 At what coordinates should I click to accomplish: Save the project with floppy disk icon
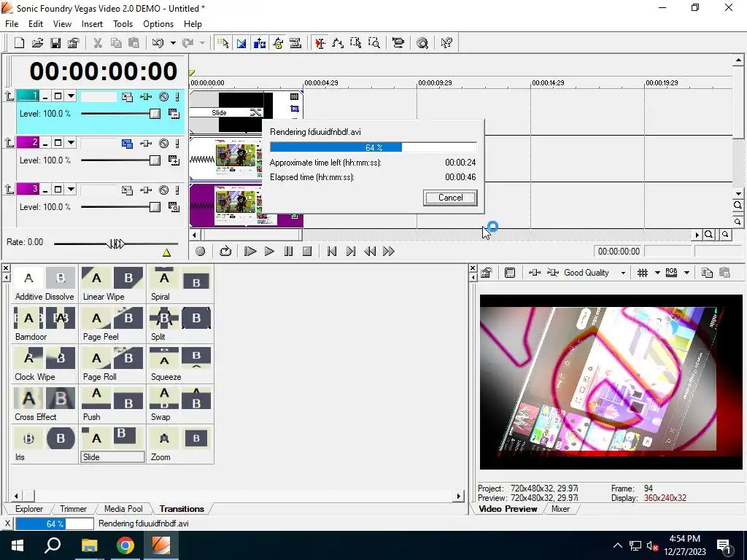point(55,43)
